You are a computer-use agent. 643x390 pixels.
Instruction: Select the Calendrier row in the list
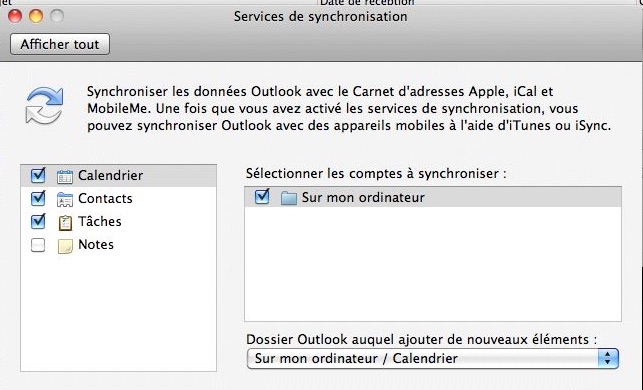point(119,176)
